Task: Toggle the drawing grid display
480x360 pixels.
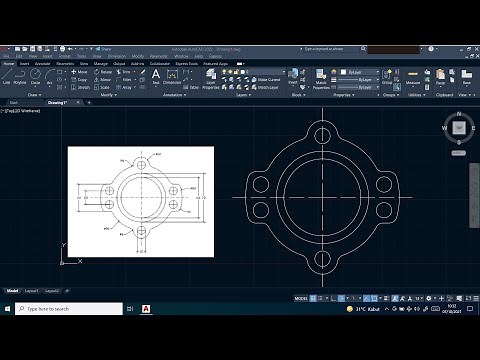Action: pyautogui.click(x=313, y=298)
